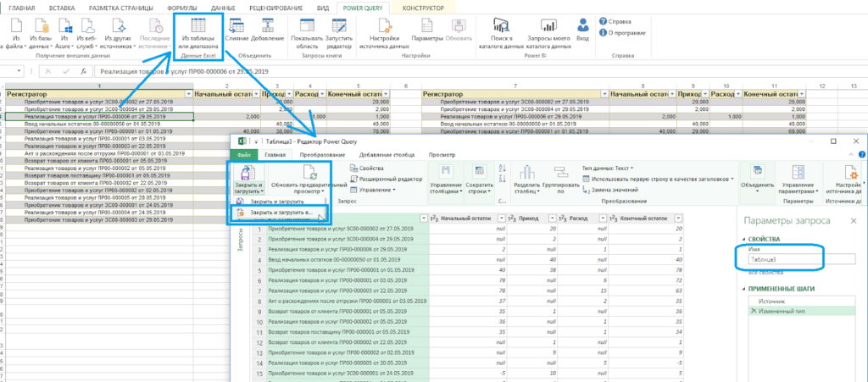
Task: Open the 'Добавление столбца' tab
Action: (387, 155)
